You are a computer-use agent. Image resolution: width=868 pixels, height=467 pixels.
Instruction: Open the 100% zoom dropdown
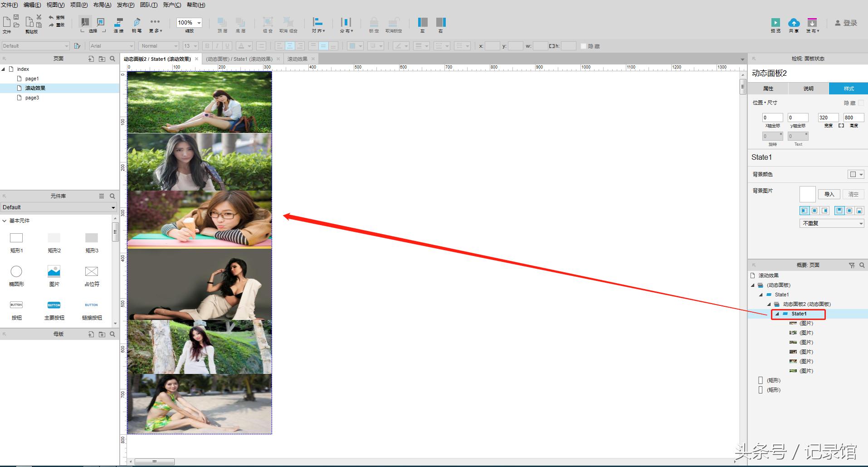tap(199, 23)
